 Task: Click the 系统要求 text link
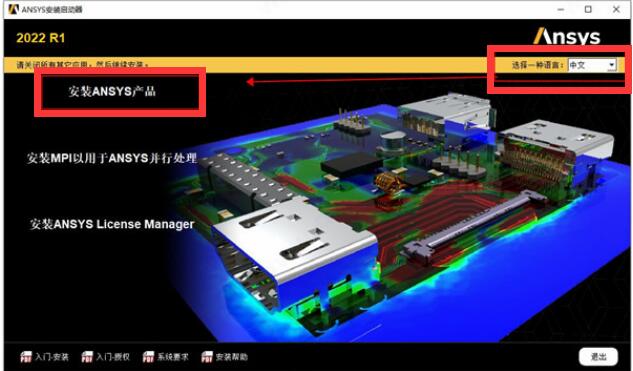point(173,357)
